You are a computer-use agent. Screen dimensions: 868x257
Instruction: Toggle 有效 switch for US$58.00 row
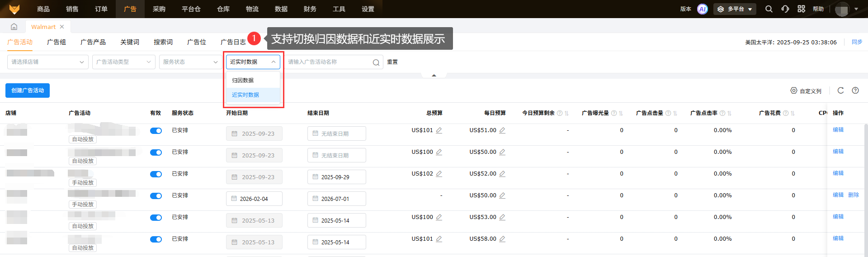tap(156, 239)
